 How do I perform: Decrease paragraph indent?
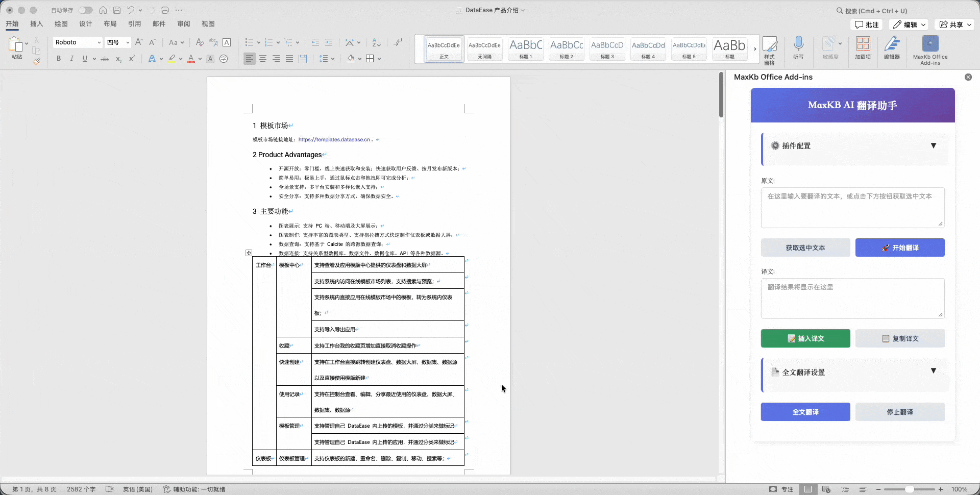tap(315, 42)
